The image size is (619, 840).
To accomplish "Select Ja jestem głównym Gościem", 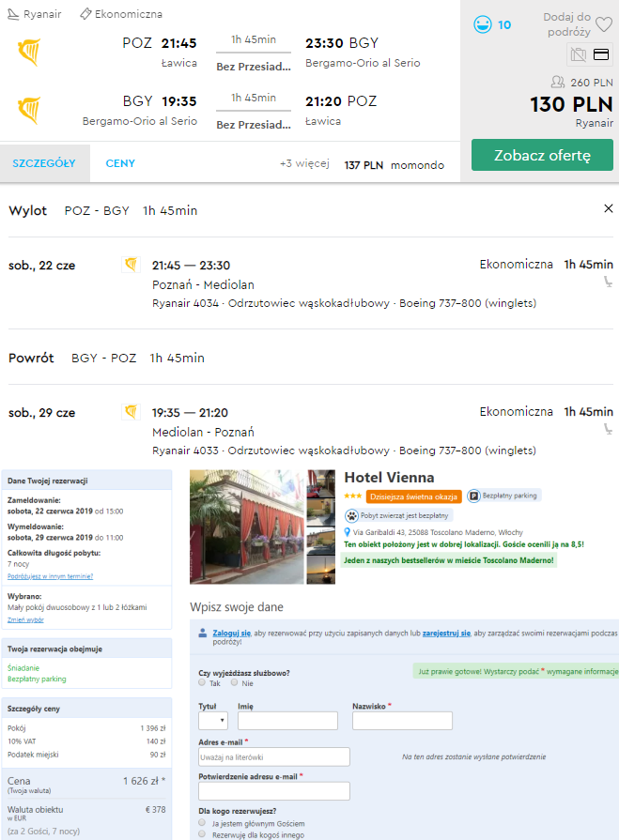I will (x=202, y=822).
